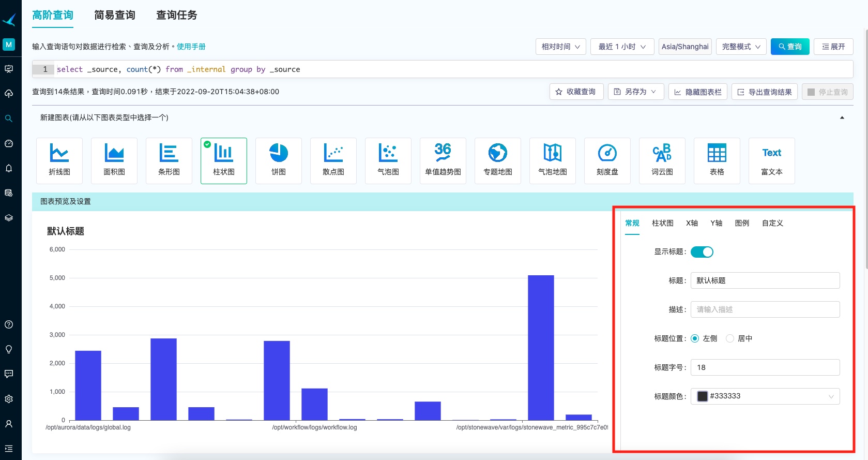The height and width of the screenshot is (460, 868).
Task: Expand the bottom sidebar menu icon
Action: (9, 449)
